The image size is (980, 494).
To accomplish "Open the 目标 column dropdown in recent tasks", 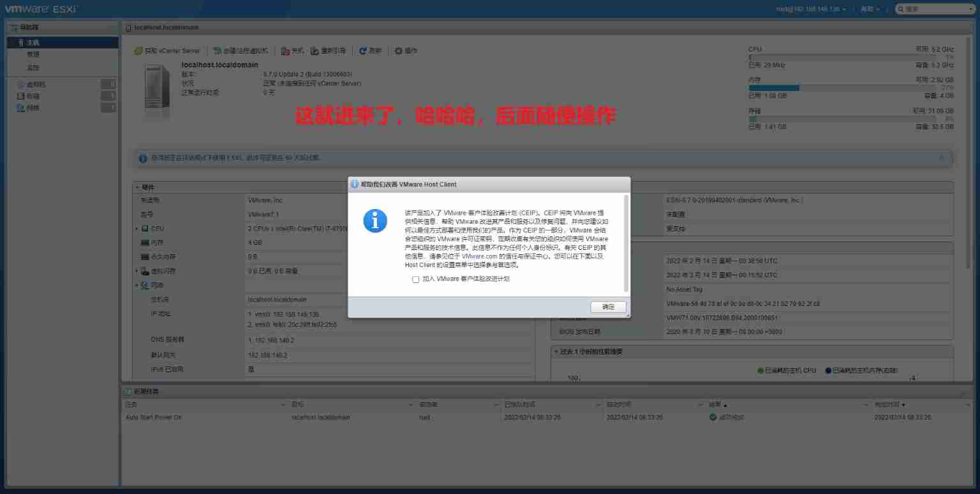I will point(411,405).
